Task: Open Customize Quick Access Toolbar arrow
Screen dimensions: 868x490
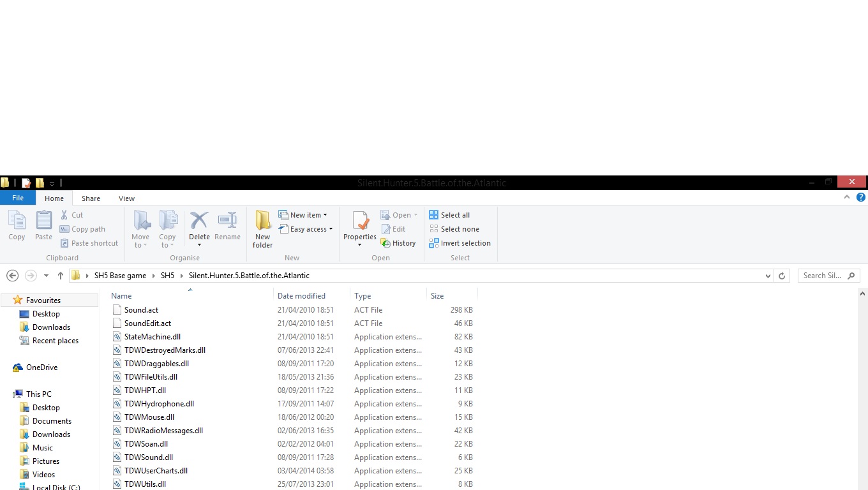Action: (52, 183)
